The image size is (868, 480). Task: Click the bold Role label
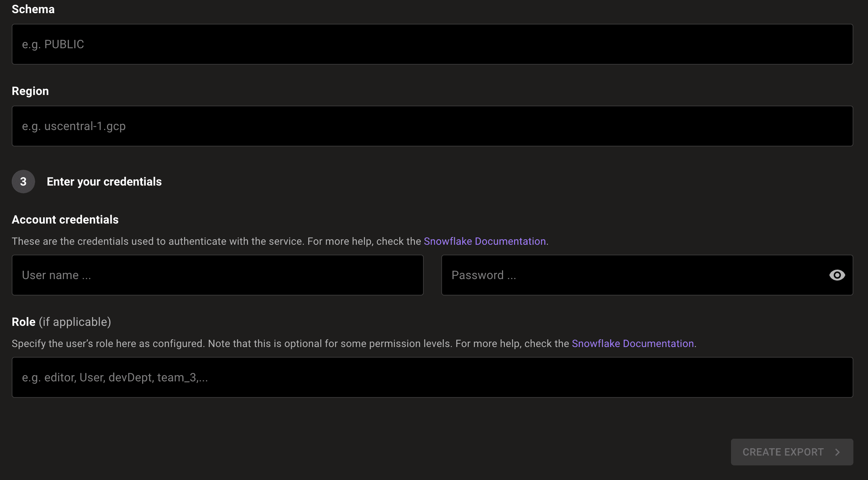click(x=23, y=322)
